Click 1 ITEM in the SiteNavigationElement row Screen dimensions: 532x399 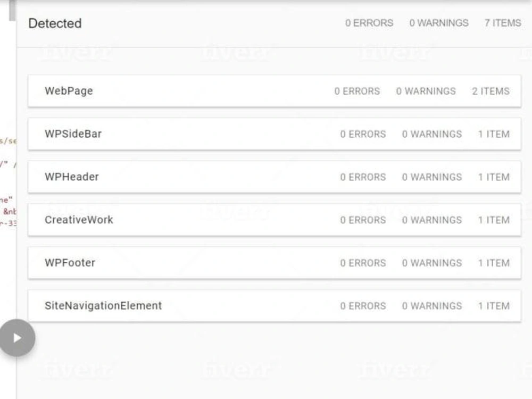494,306
